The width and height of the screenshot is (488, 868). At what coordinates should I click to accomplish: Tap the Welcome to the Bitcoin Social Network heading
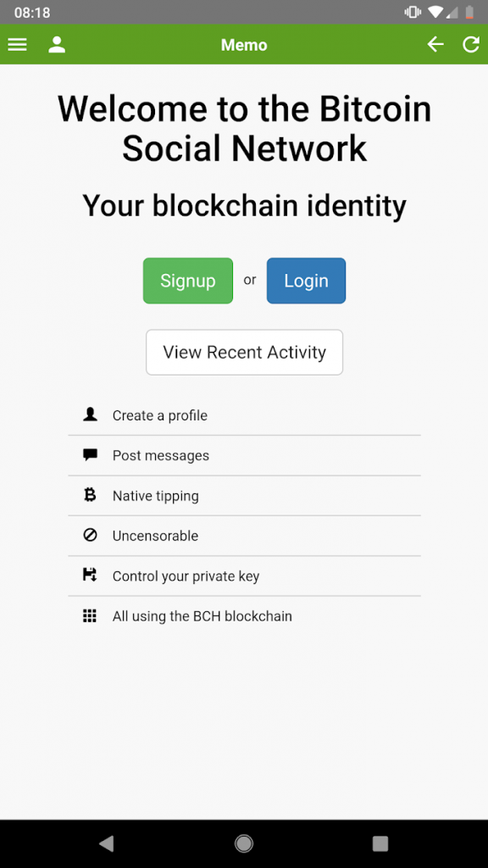pos(245,129)
